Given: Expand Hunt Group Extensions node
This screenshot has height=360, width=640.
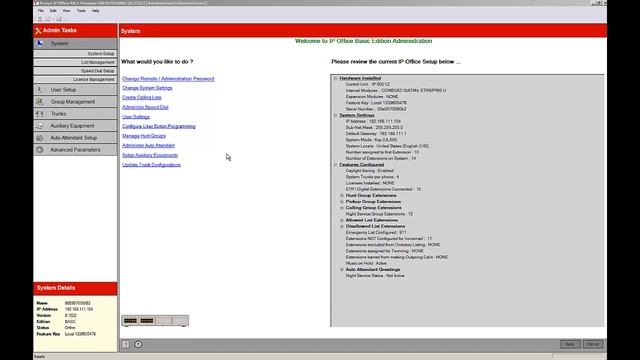Looking at the screenshot, I should [342, 196].
